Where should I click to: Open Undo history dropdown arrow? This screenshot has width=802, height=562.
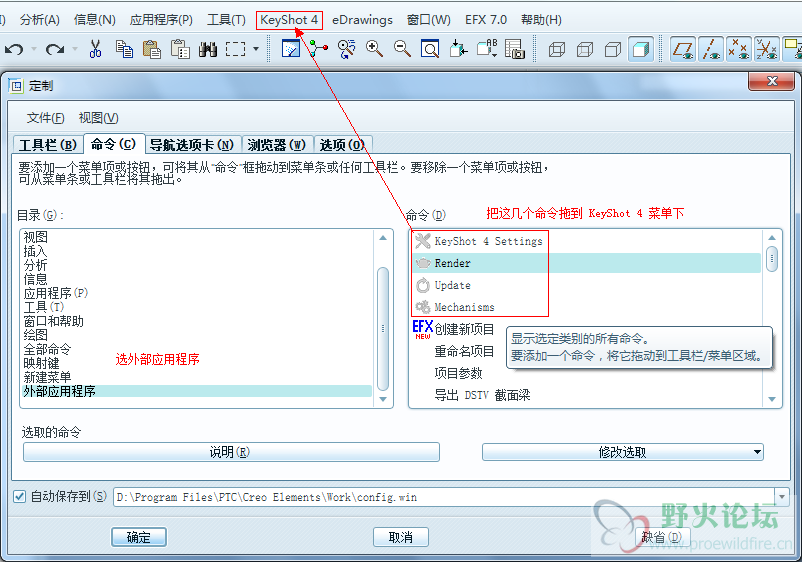(34, 49)
